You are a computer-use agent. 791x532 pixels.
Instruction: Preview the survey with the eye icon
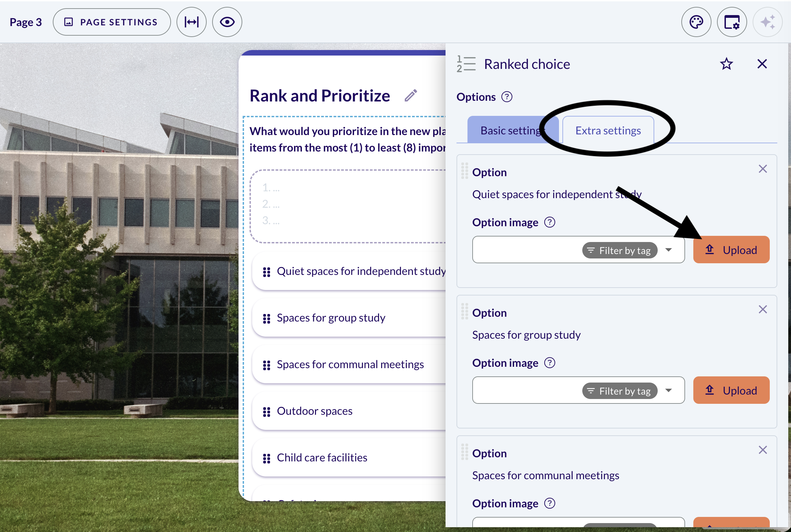click(227, 22)
